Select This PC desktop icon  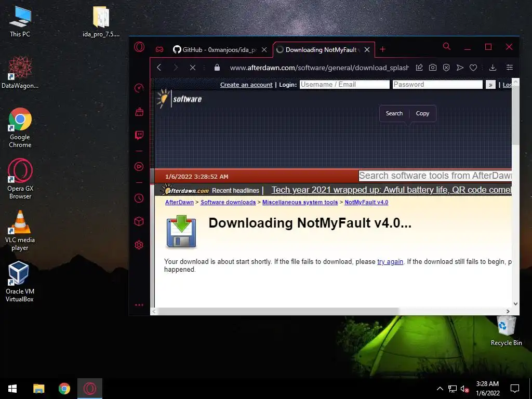(20, 22)
